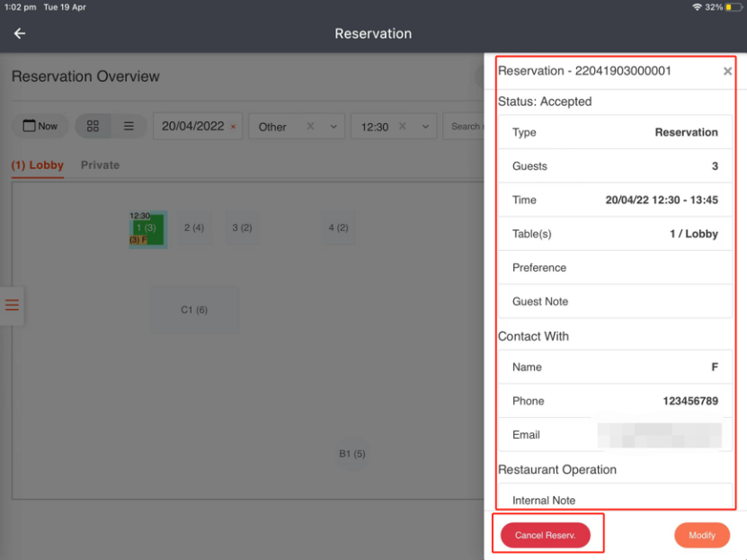Select table 4 on floor plan
Image resolution: width=747 pixels, height=560 pixels.
(x=338, y=228)
